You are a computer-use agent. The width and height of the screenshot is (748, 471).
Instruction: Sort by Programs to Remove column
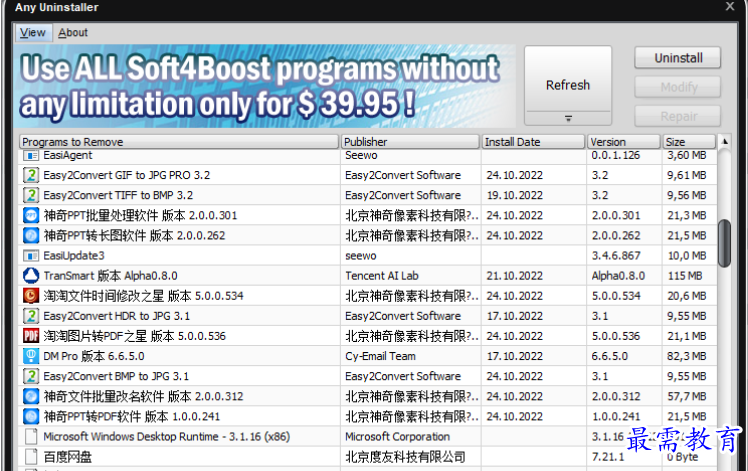[x=179, y=142]
